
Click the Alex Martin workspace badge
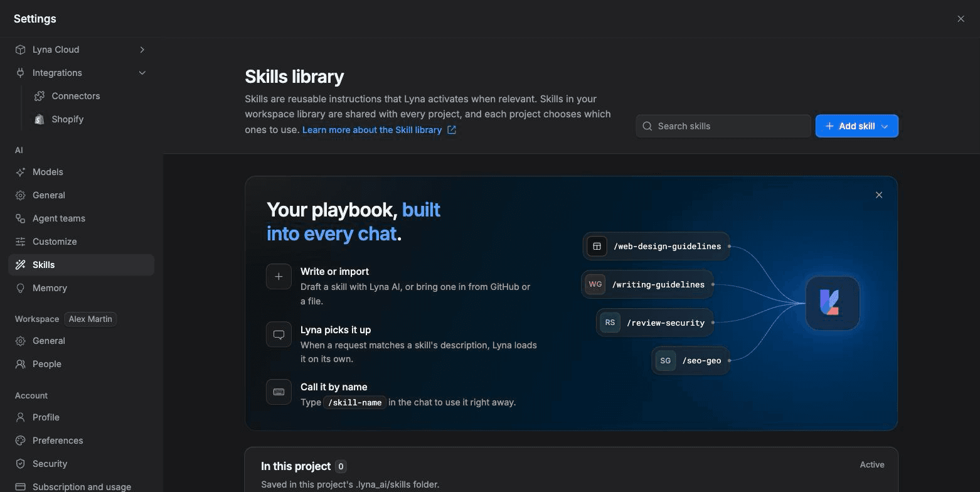click(90, 319)
